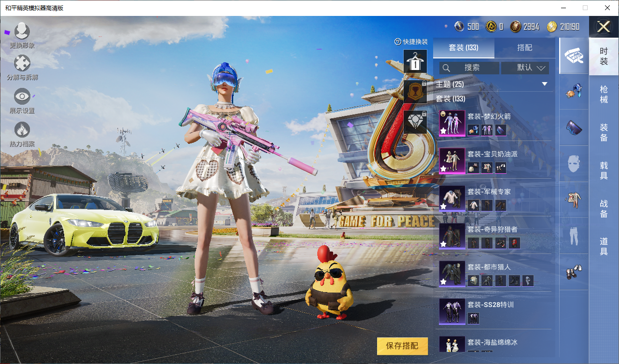This screenshot has height=364, width=619.
Task: Click shoes piece icon under 宝贝奶油派
Action: click(501, 168)
